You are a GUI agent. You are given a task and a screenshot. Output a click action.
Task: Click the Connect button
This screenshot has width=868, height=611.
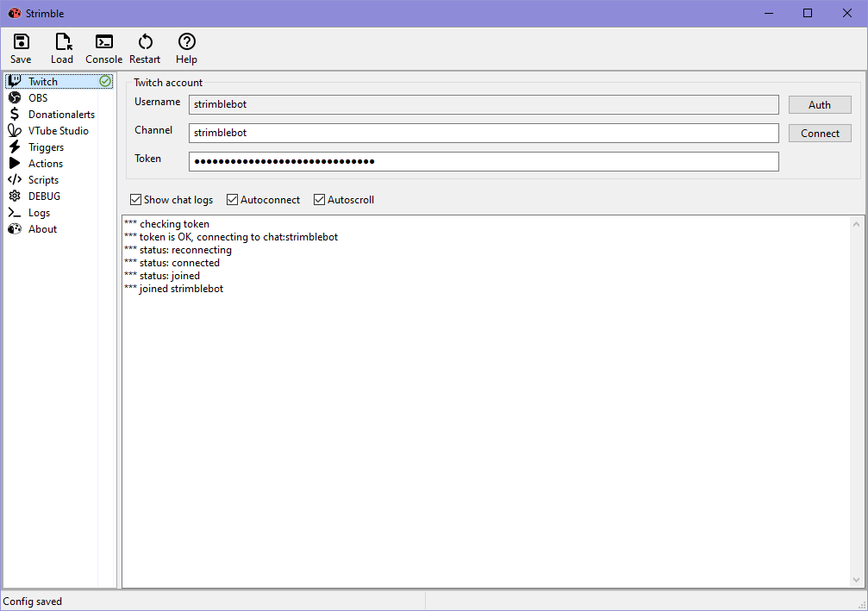(x=820, y=134)
